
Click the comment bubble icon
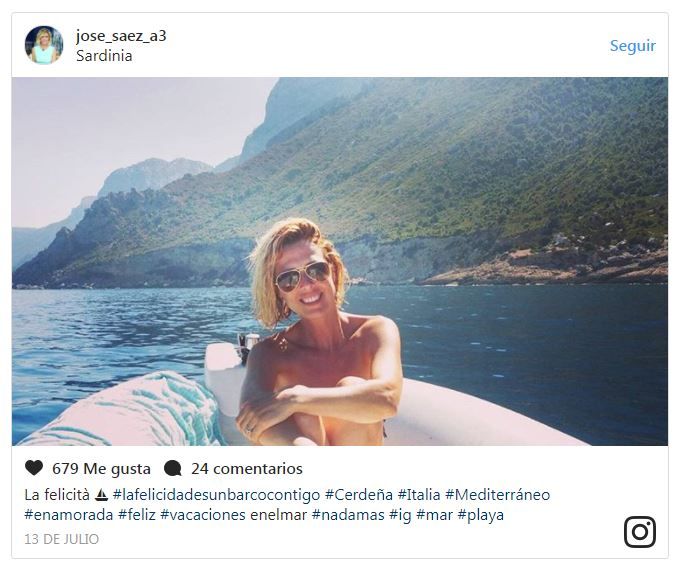point(173,468)
